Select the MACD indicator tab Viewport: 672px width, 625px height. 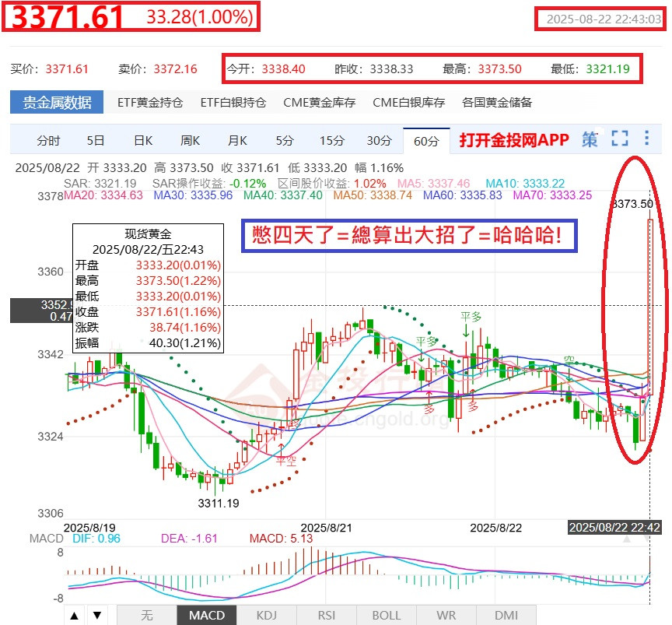[207, 615]
